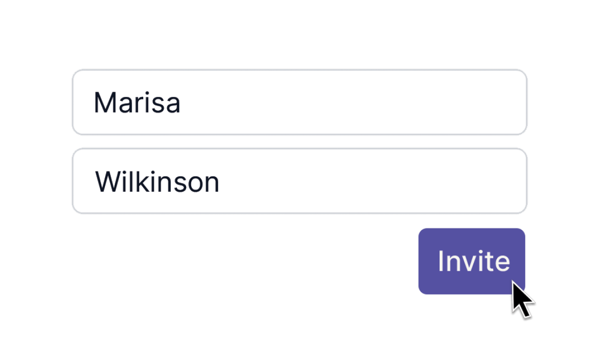
Task: Send the invitation using Invite
Action: tap(471, 261)
